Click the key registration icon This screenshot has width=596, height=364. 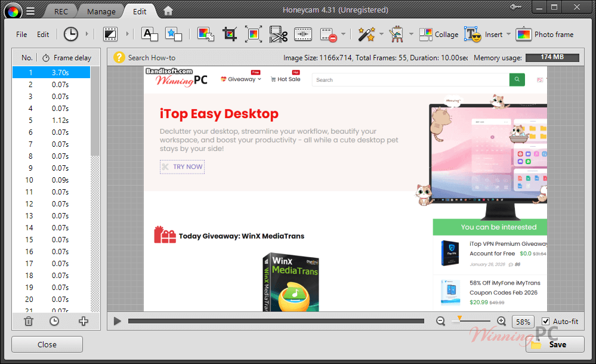[516, 7]
